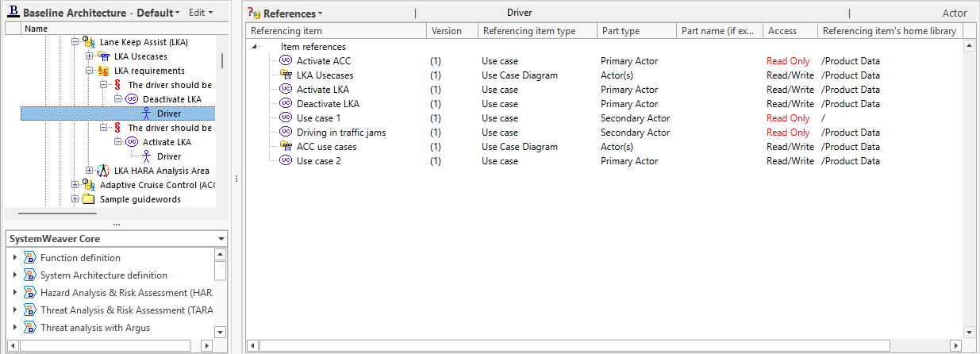The image size is (980, 354).
Task: Click the Lane Keep Assist (LKA) tree icon
Action: [90, 42]
